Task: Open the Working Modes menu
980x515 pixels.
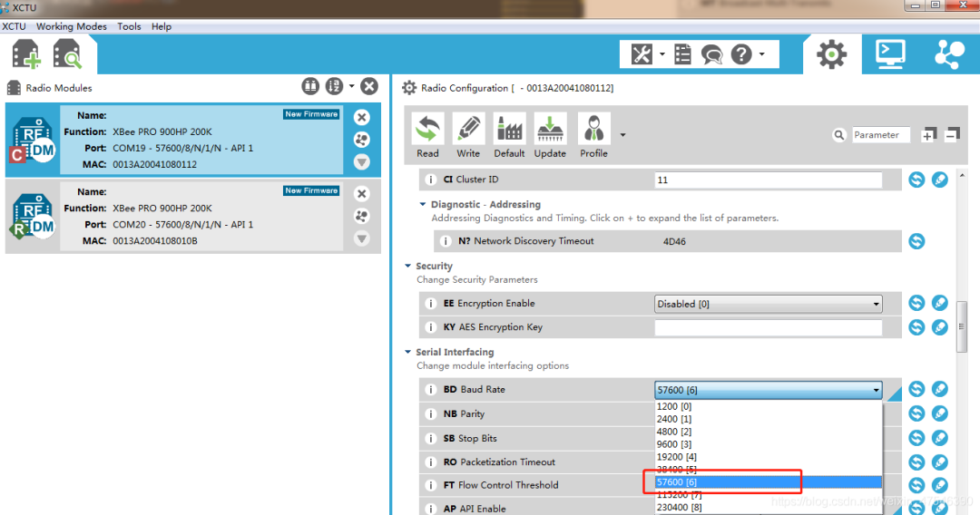Action: click(72, 26)
